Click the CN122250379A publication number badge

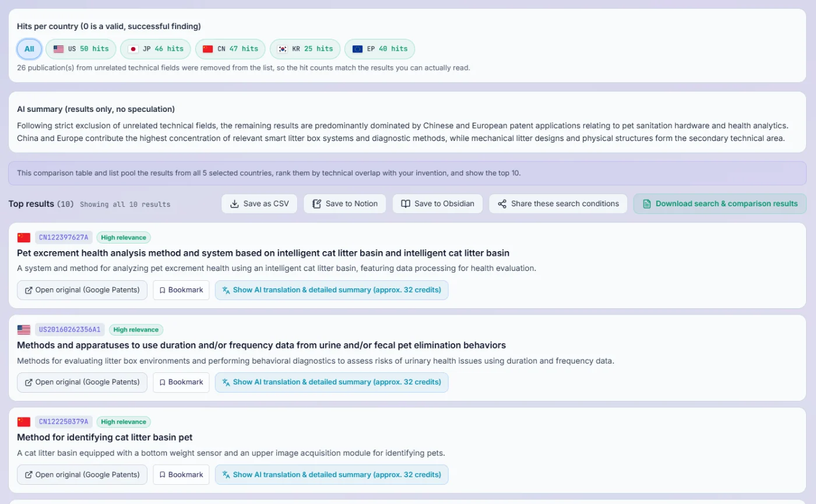[x=64, y=422]
